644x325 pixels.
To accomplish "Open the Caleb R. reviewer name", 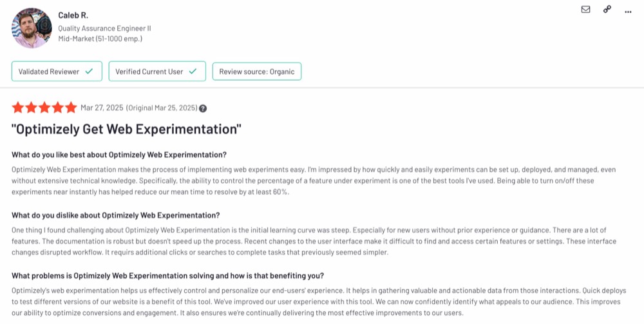I will [73, 15].
